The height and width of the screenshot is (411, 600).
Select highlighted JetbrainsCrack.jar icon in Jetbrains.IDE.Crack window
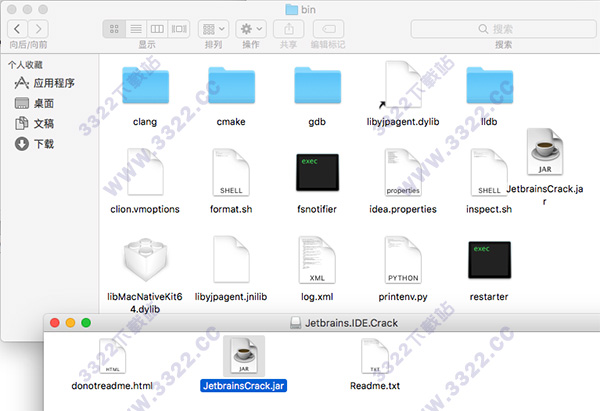coord(244,356)
